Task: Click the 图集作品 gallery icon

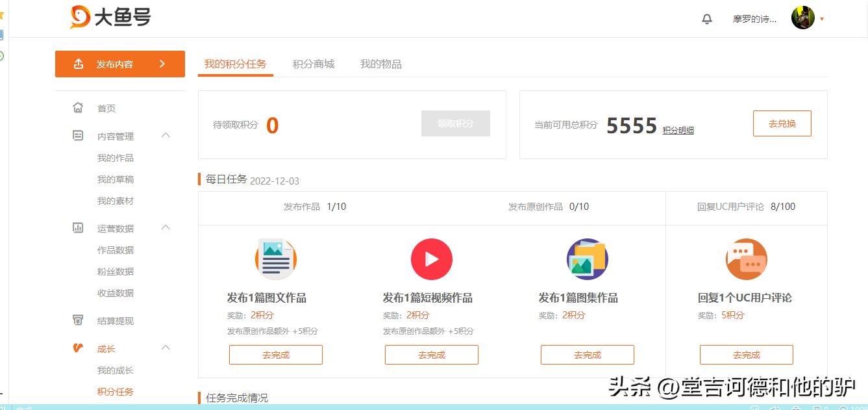Action: (x=587, y=259)
